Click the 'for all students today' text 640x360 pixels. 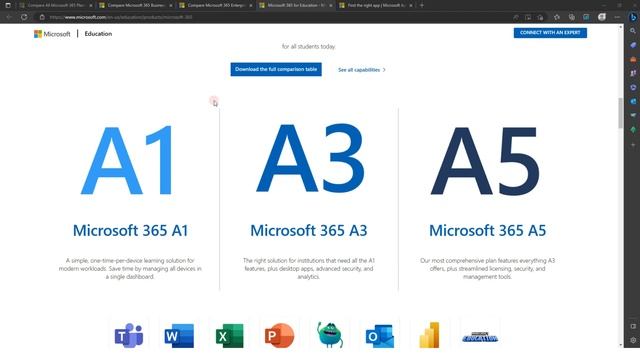pyautogui.click(x=309, y=47)
